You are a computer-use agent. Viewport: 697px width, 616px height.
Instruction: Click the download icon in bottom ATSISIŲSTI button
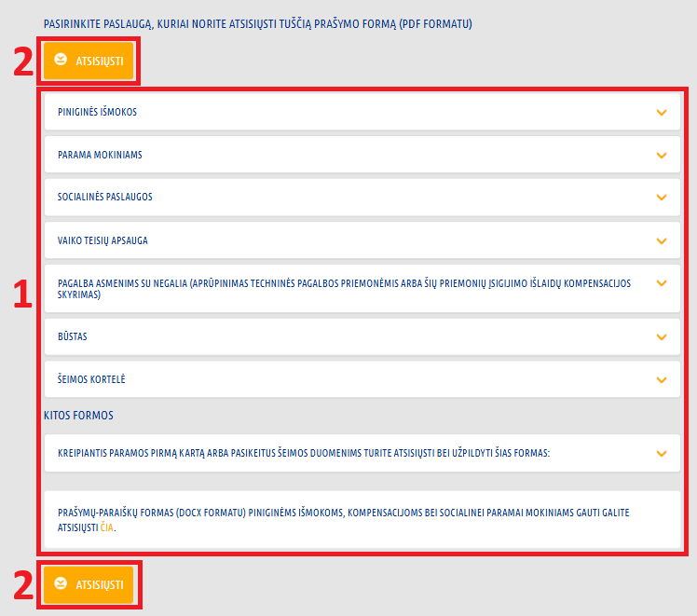(61, 583)
